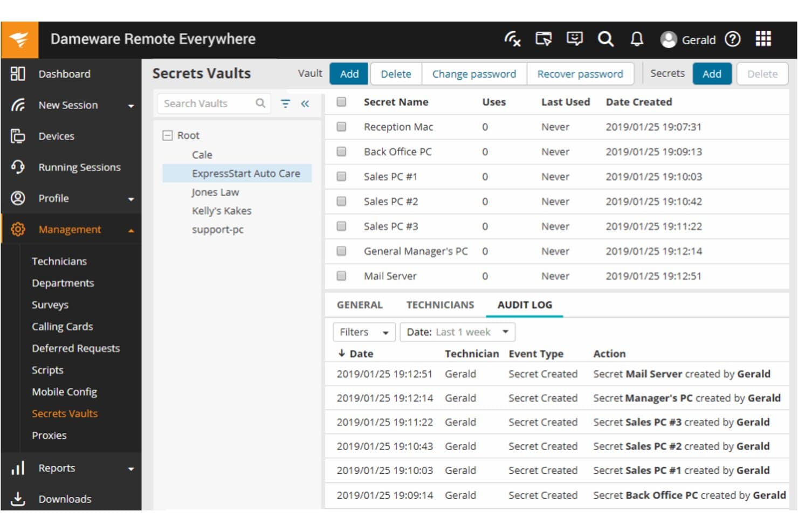Screen dimensions: 798x532
Task: Open the remote screen session icon
Action: pyautogui.click(x=544, y=39)
